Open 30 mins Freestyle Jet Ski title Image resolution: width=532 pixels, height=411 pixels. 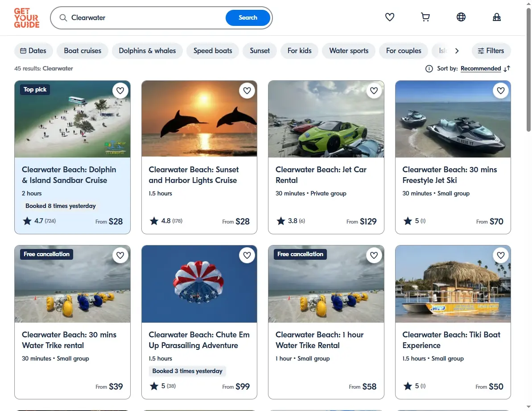click(450, 175)
